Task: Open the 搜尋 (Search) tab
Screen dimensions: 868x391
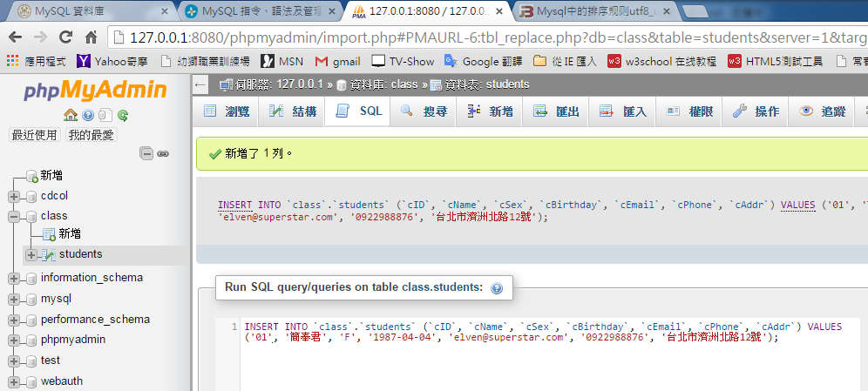Action: click(x=424, y=111)
